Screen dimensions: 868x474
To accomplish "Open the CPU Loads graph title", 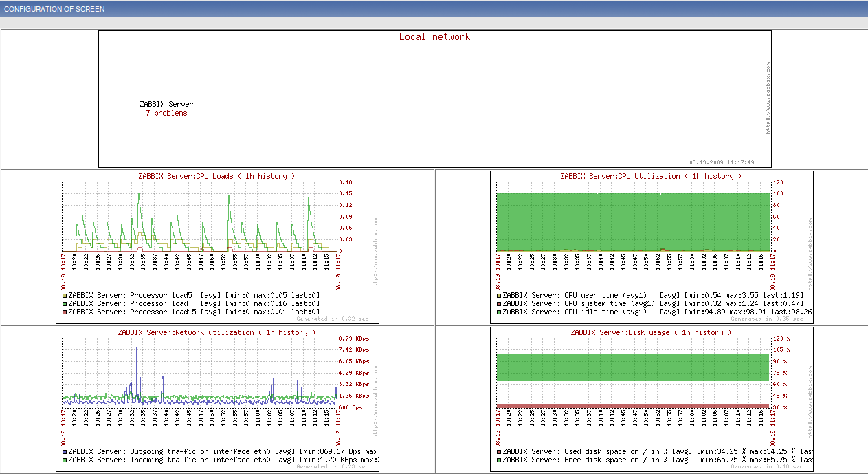I will 216,176.
